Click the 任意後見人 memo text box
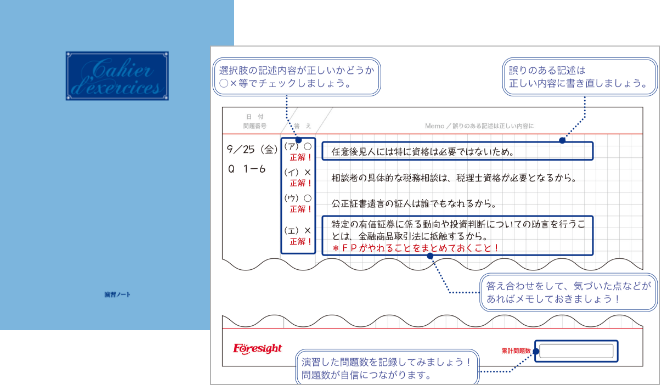Viewport: 660px width, 385px height. pos(458,151)
